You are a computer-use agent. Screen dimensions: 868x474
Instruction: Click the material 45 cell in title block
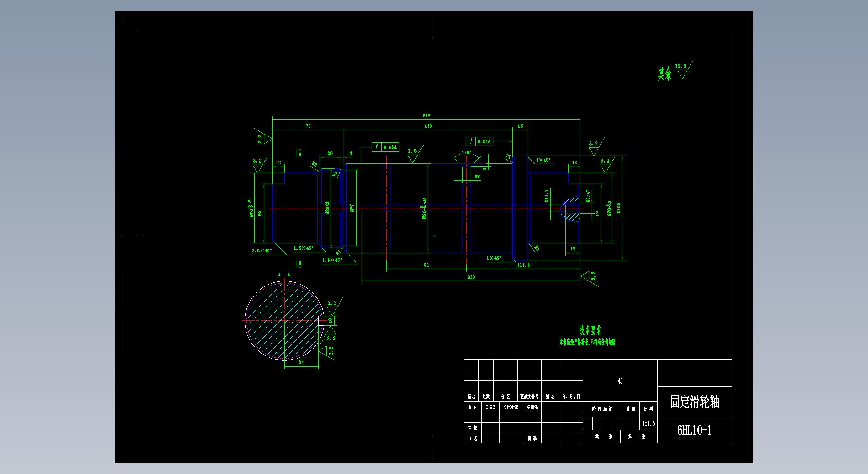click(x=620, y=381)
